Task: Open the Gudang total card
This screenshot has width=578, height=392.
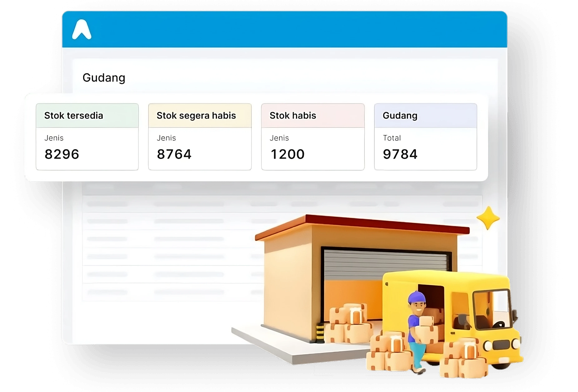Action: pos(426,137)
